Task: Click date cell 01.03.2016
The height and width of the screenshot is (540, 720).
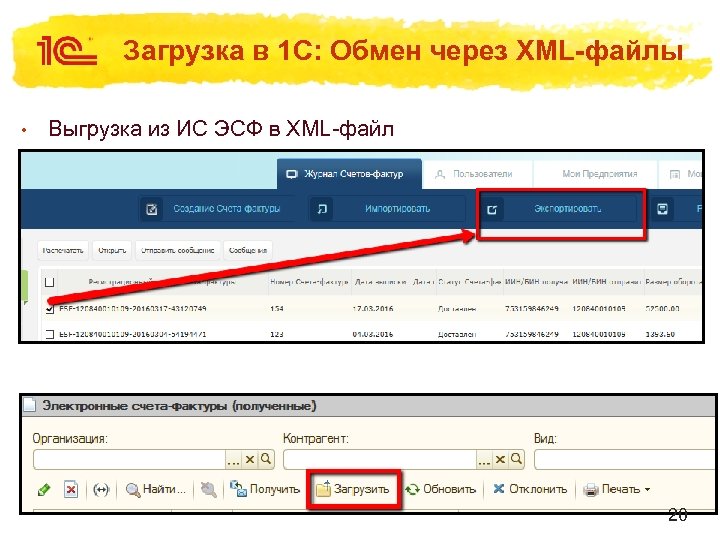Action: point(373,334)
